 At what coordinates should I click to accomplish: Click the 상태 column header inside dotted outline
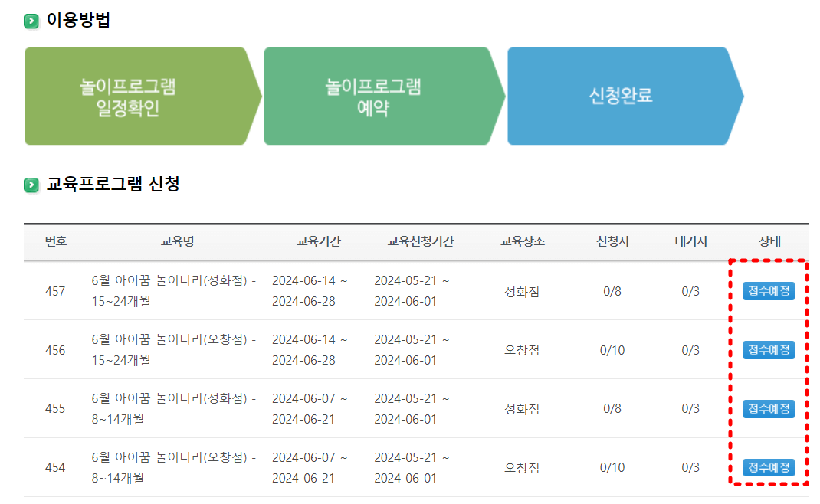click(x=769, y=241)
